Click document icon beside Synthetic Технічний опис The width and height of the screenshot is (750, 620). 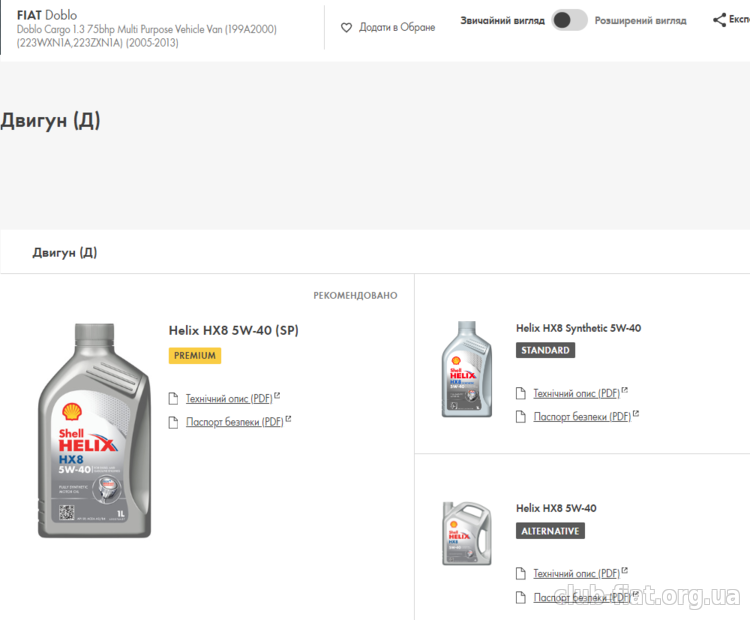pos(521,393)
